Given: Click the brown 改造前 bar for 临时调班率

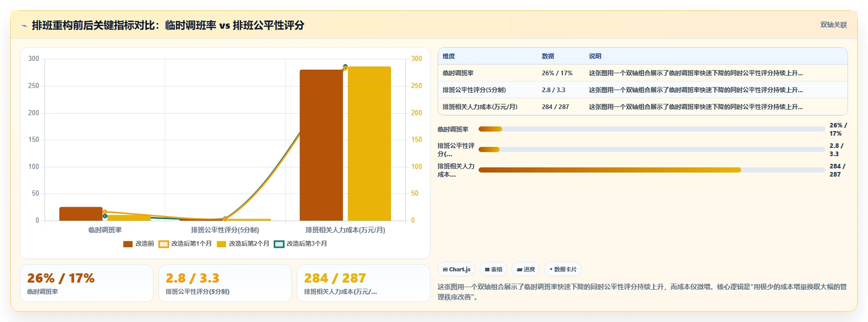Looking at the screenshot, I should 81,214.
